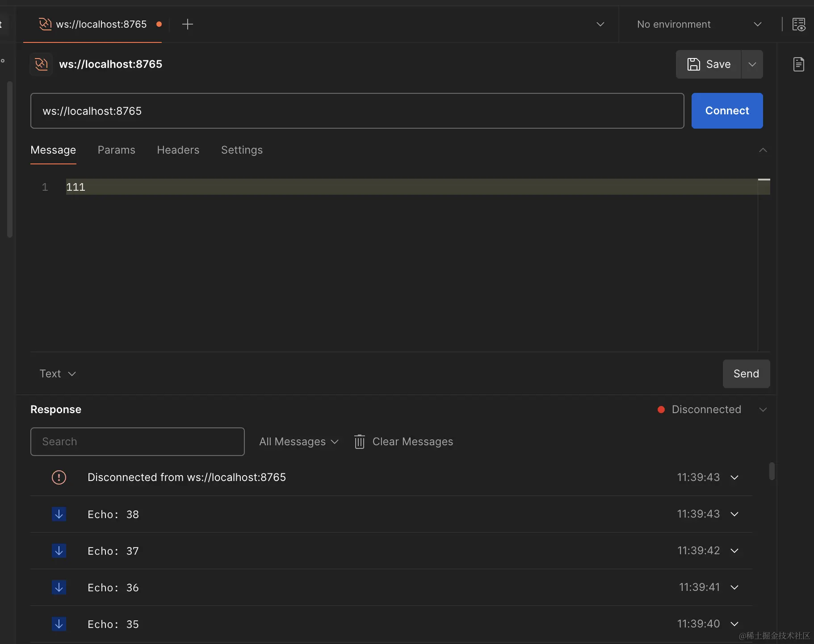The width and height of the screenshot is (814, 644).
Task: Expand the Echo: 37 message row
Action: (734, 551)
